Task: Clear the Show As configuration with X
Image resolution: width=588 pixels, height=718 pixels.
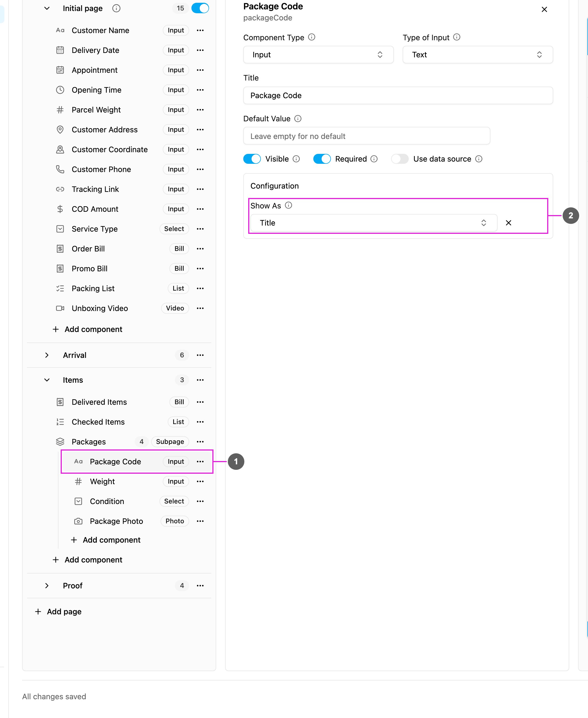Action: click(508, 223)
